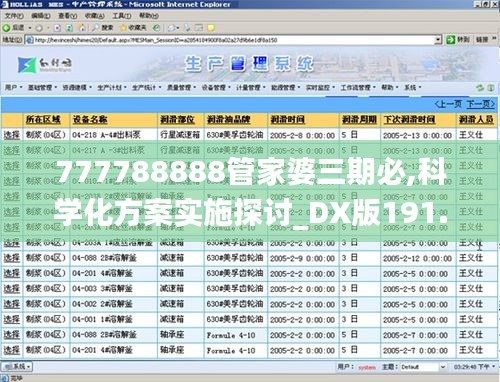Click 选择 for 04-001 1#溶解釜 row

pyautogui.click(x=12, y=319)
